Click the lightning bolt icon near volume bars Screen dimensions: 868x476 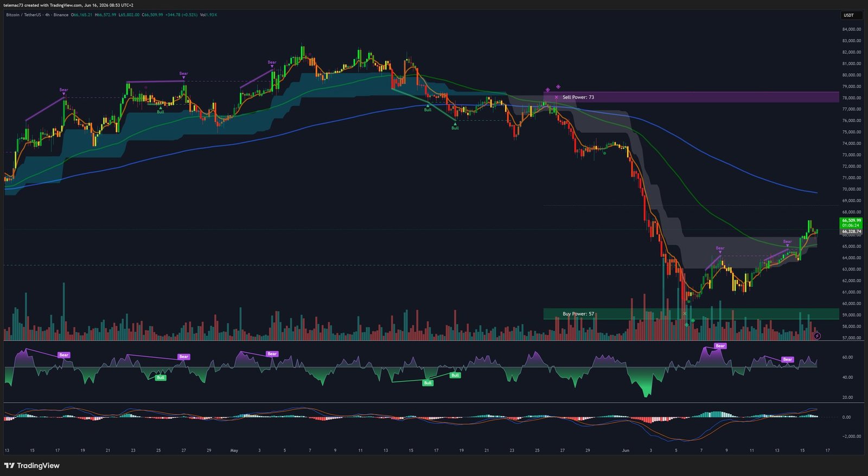point(817,336)
